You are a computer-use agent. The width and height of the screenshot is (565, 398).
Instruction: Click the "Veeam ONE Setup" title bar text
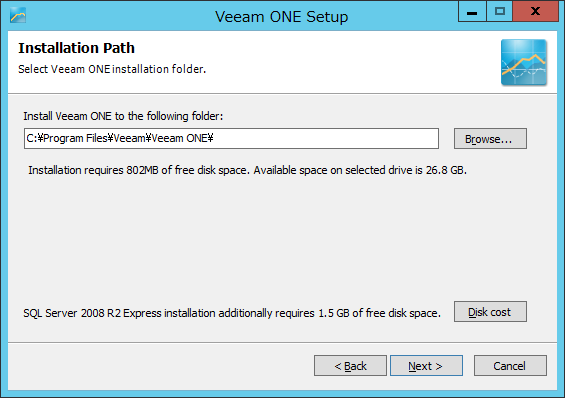coord(282,17)
